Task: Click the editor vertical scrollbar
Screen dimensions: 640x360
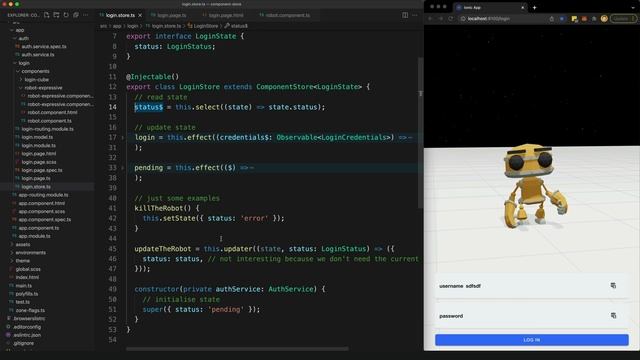Action: coord(420,133)
